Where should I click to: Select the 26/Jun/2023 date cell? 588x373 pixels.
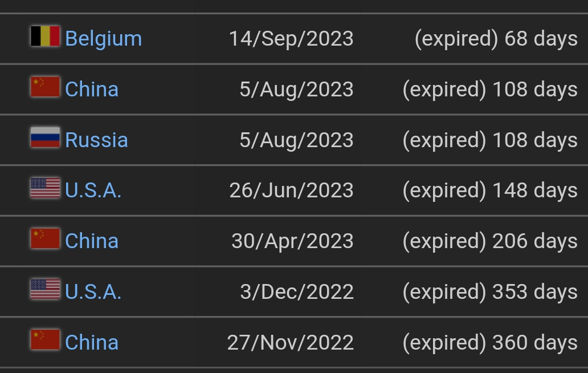pyautogui.click(x=291, y=190)
